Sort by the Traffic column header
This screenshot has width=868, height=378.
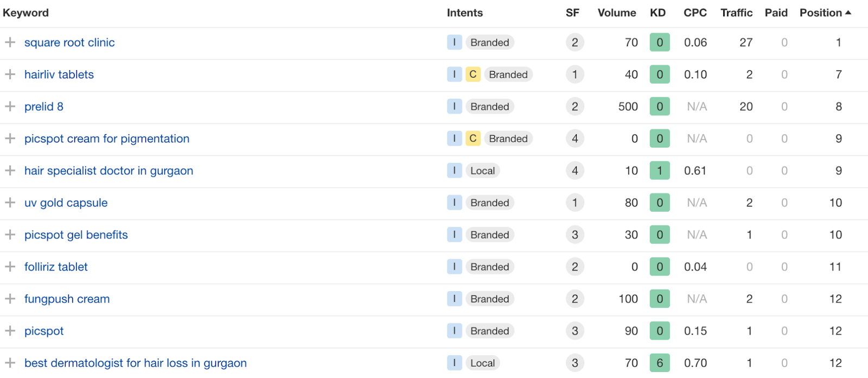(x=736, y=12)
